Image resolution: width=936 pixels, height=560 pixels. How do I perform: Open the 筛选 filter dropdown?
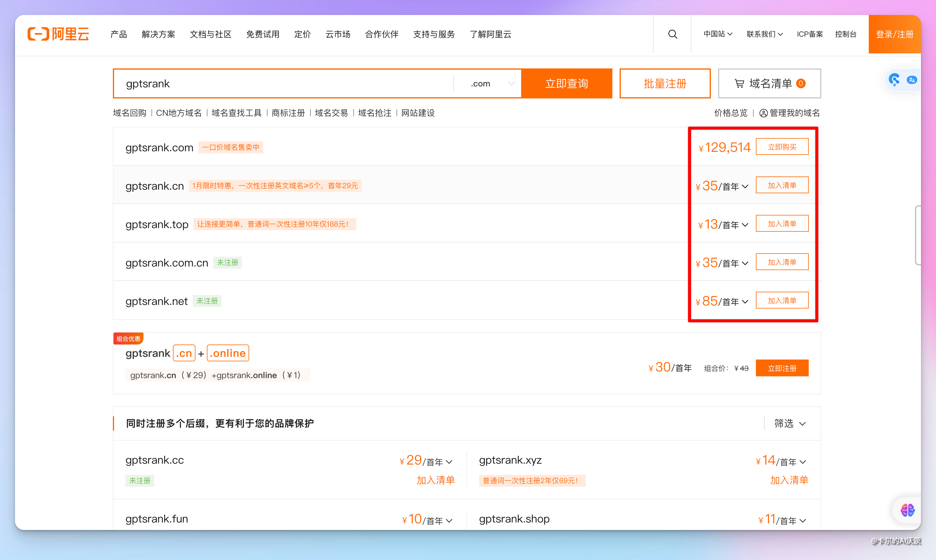click(790, 423)
